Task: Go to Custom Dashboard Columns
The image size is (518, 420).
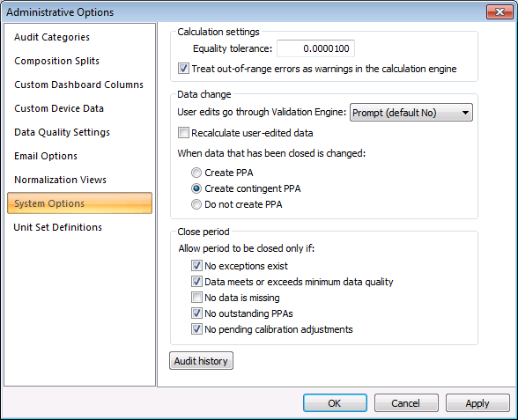Action: pos(78,85)
